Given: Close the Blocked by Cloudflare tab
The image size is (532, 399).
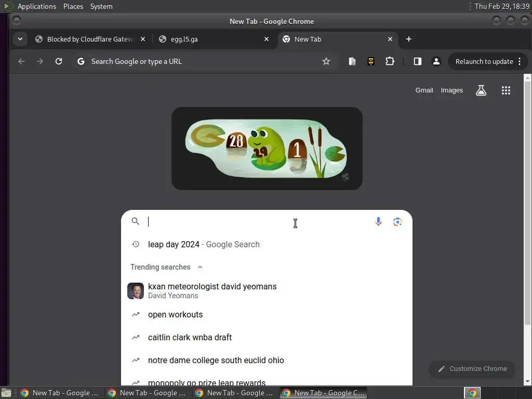Looking at the screenshot, I should pos(143,39).
